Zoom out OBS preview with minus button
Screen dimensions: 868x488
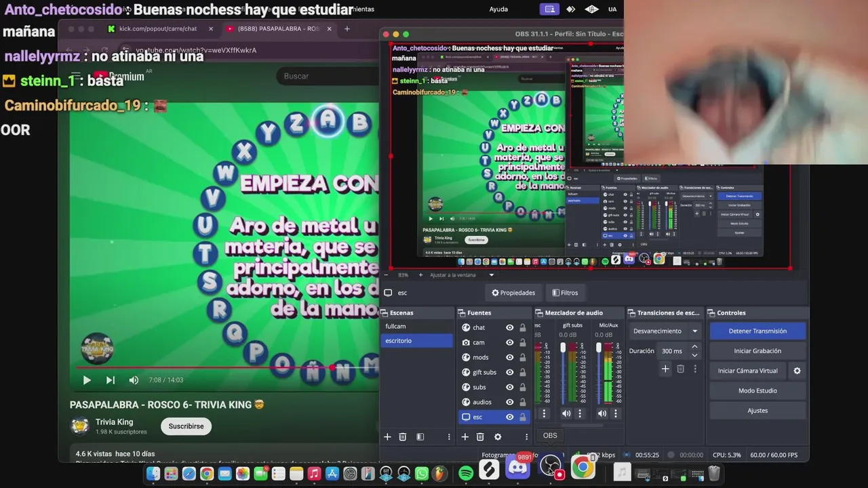click(x=387, y=274)
